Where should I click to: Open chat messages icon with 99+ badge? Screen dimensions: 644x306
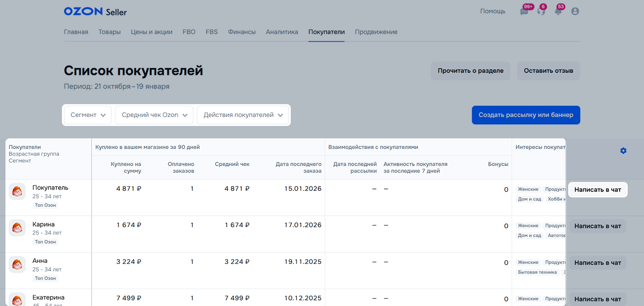tap(524, 11)
